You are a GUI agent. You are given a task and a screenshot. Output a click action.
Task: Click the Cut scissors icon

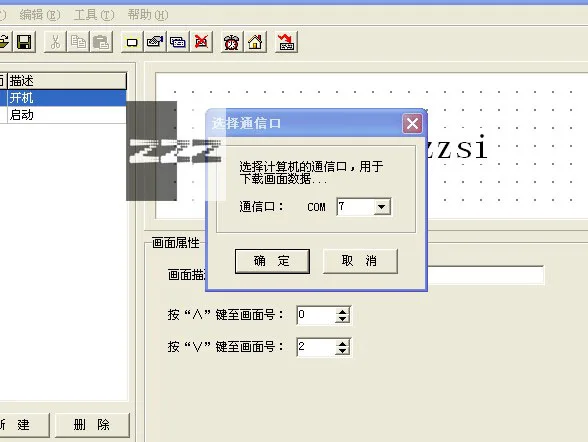coord(56,42)
